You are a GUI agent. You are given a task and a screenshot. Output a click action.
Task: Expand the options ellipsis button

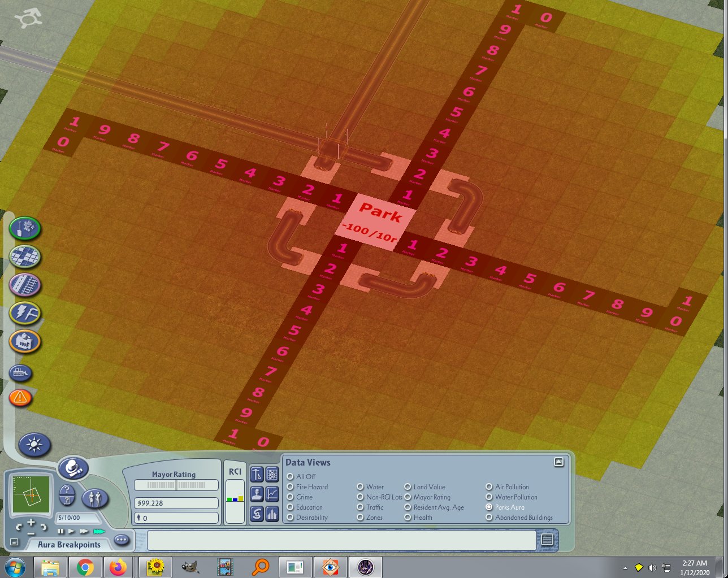coord(122,540)
